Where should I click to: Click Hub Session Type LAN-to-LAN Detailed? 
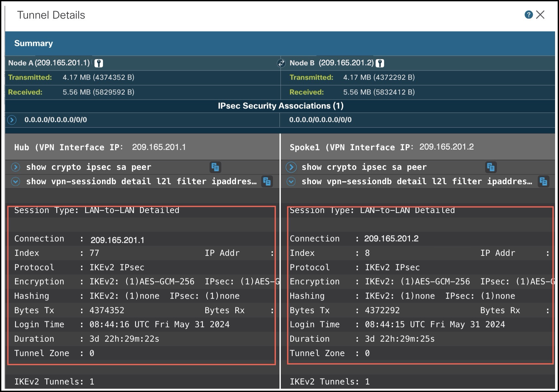pyautogui.click(x=97, y=210)
